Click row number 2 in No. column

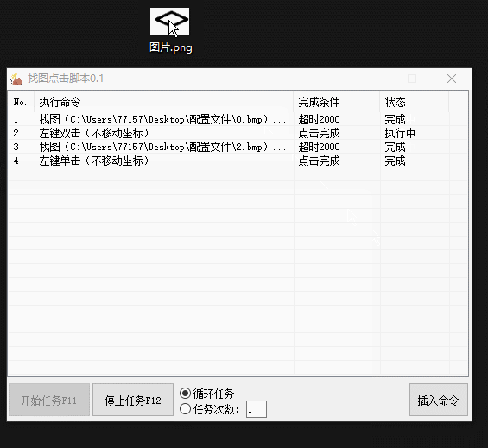coord(16,133)
